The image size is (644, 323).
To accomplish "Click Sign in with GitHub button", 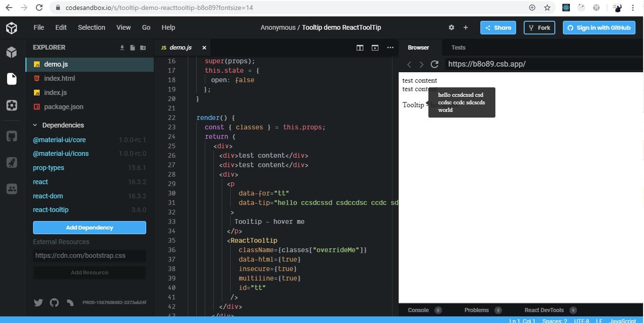I will (599, 27).
